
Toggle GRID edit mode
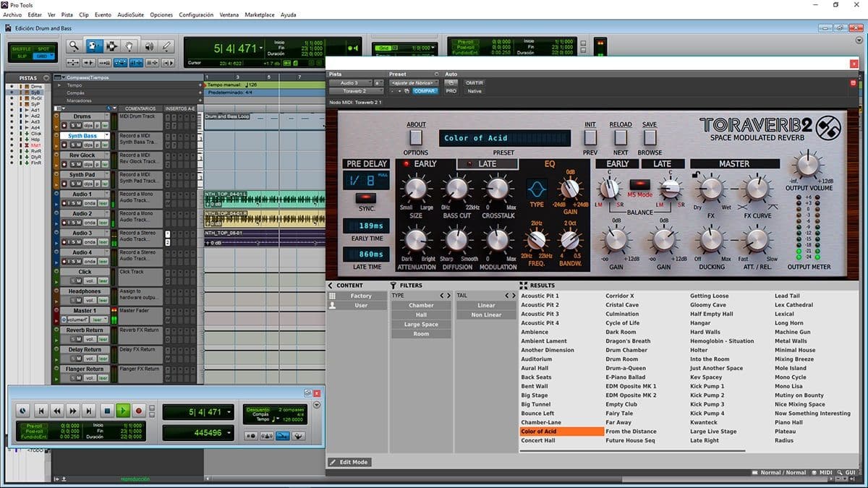pyautogui.click(x=43, y=55)
